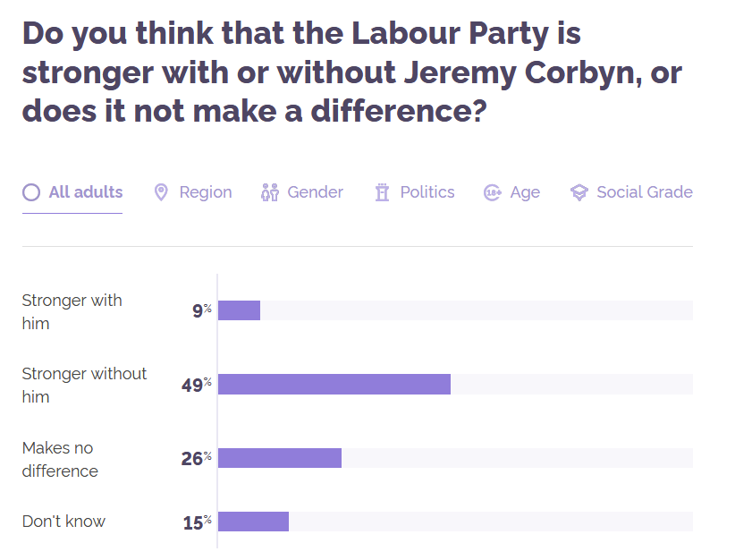Click the circle icon beside All adults
The width and height of the screenshot is (735, 560).
[x=31, y=192]
